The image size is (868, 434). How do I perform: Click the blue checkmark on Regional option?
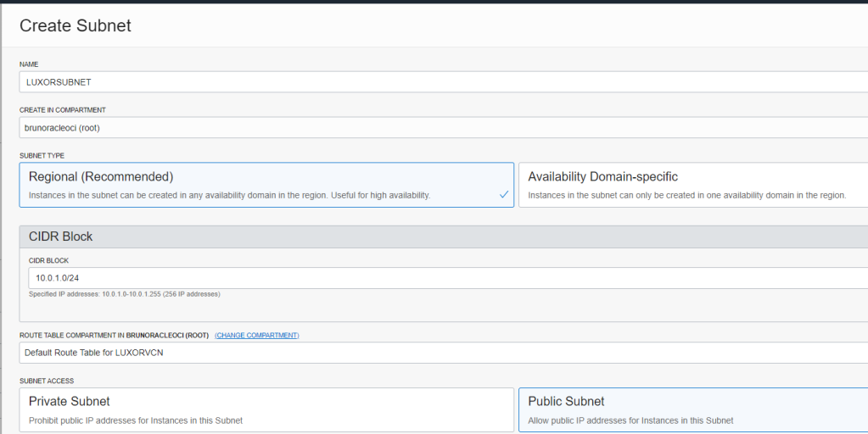pyautogui.click(x=504, y=195)
